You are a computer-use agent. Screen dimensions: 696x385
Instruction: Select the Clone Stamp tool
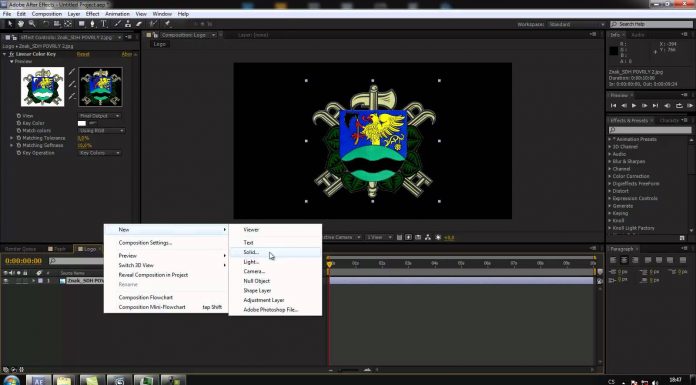tap(128, 24)
